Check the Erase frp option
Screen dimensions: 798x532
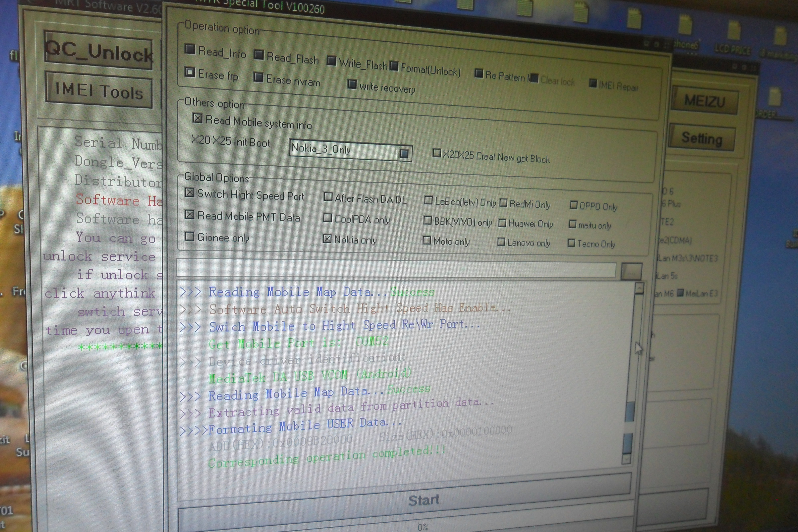pyautogui.click(x=190, y=72)
